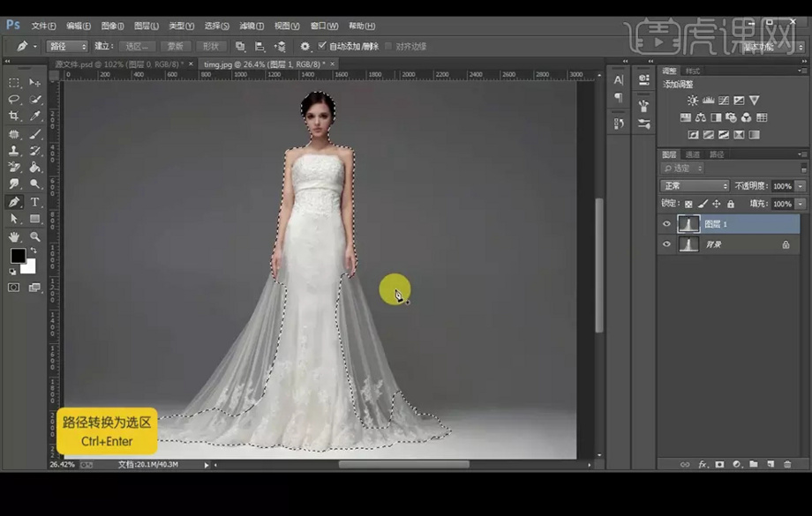Open the Pen tool preset picker arrow
This screenshot has height=516, width=812.
pos(35,47)
